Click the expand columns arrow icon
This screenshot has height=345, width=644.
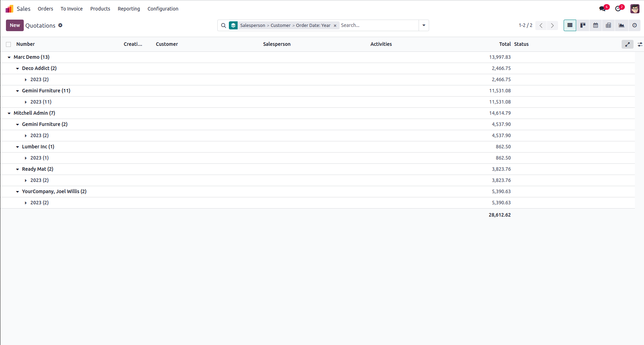pyautogui.click(x=628, y=44)
